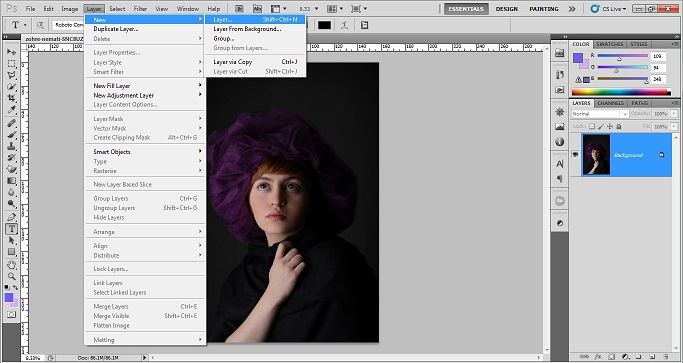Image resolution: width=683 pixels, height=363 pixels.
Task: Hide the Background layer eye icon
Action: [x=575, y=155]
